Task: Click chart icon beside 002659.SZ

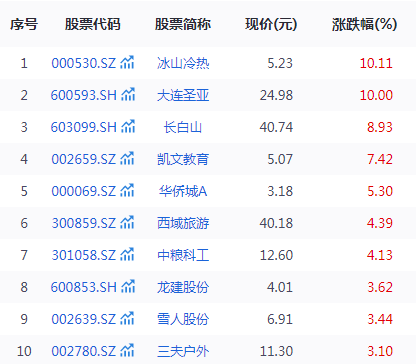Action: click(x=127, y=158)
